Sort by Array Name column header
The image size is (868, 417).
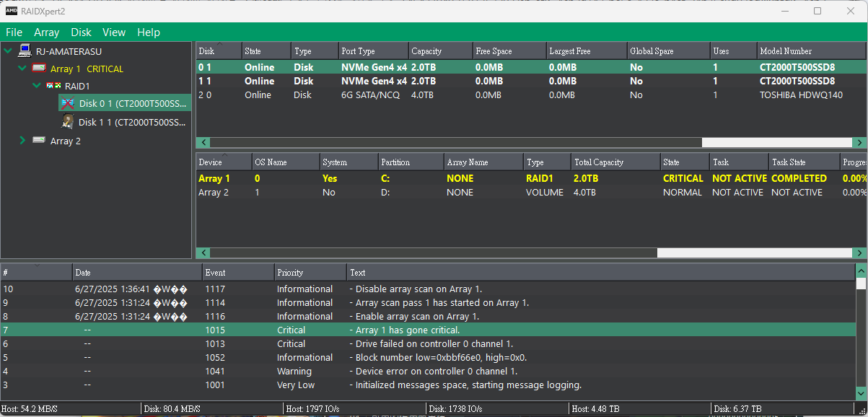483,162
